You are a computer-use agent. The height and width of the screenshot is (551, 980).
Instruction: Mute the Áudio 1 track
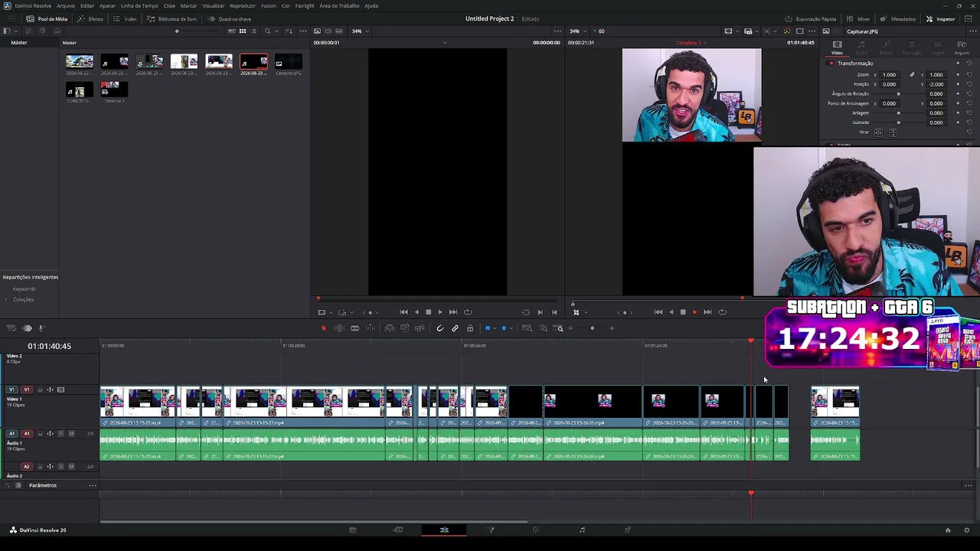point(71,434)
